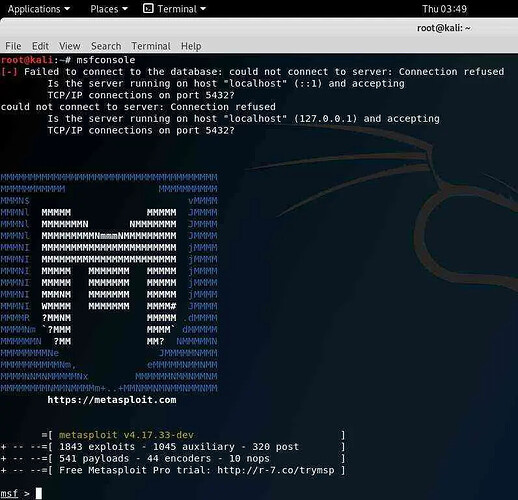Screen dimensions: 518x500
Task: Expand the Places dropdown arrow
Action: pos(125,9)
